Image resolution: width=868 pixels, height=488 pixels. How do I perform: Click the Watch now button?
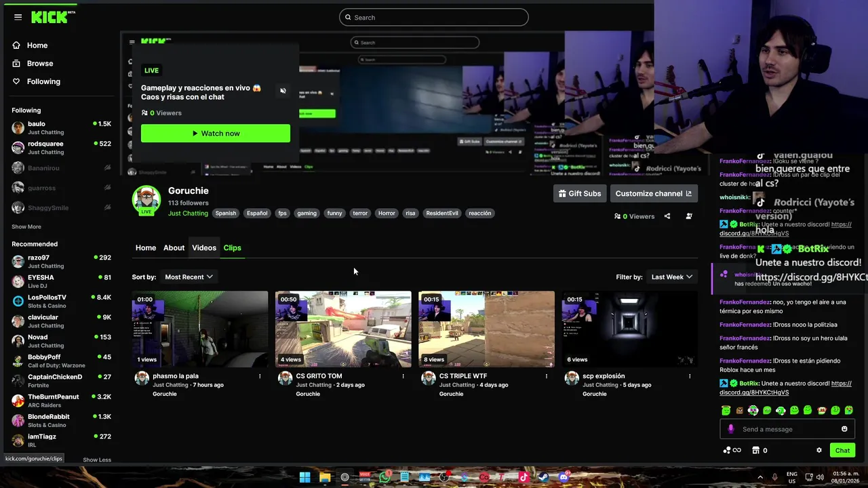pos(216,134)
